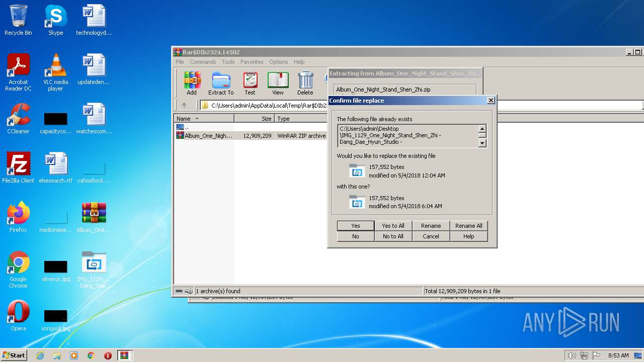The image size is (644, 362).
Task: Open elsesearch.rtf document icon
Action: tap(55, 168)
